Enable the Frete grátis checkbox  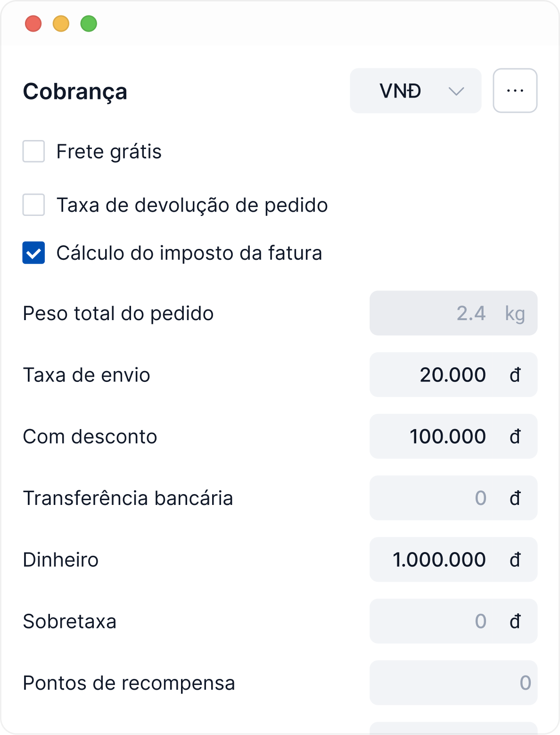pos(34,151)
